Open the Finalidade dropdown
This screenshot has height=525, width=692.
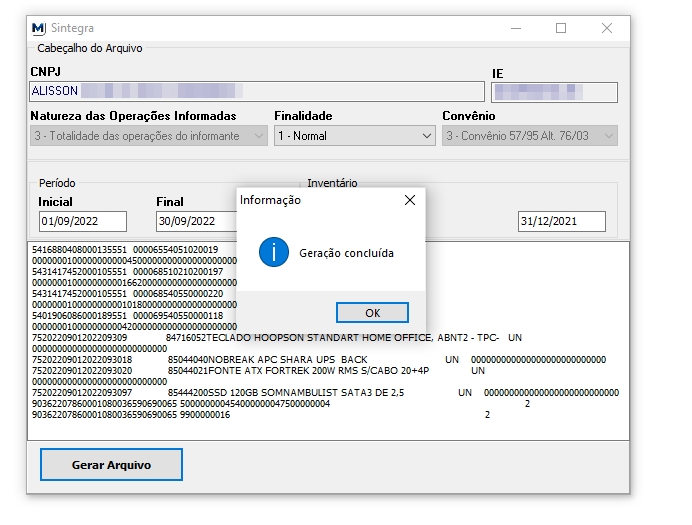click(x=354, y=136)
